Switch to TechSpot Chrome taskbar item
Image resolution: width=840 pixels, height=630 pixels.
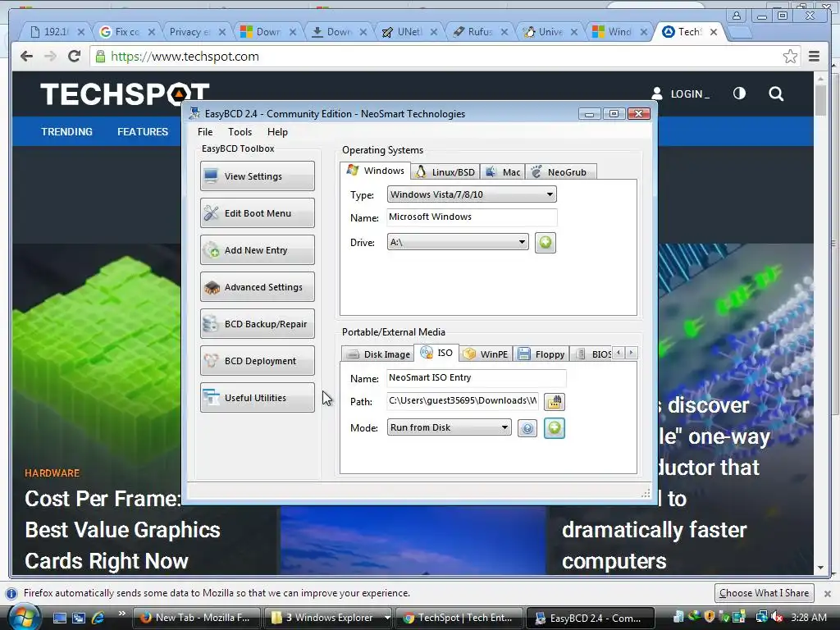pos(459,618)
